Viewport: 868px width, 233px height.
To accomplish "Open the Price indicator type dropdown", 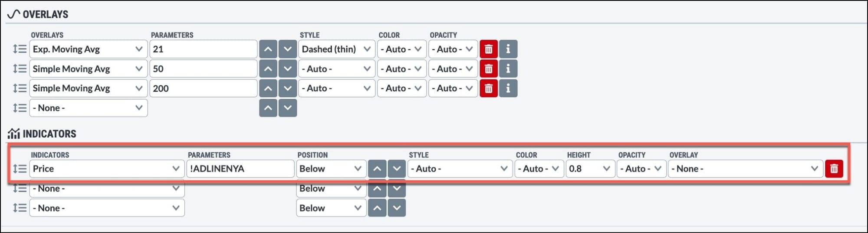I will tap(106, 169).
